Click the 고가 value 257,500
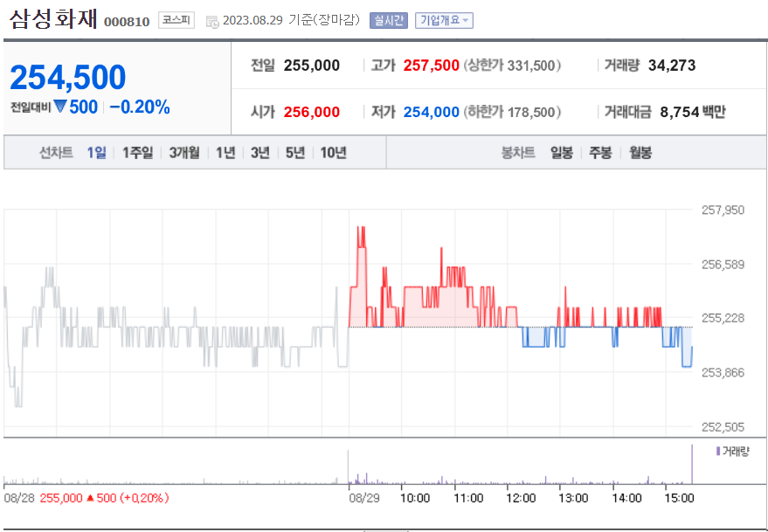The image size is (768, 532). click(x=431, y=66)
